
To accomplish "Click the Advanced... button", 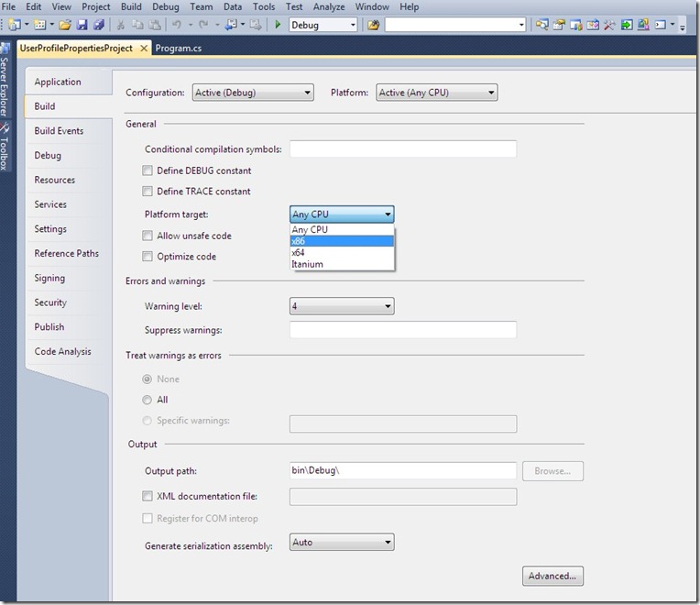I will [x=552, y=576].
